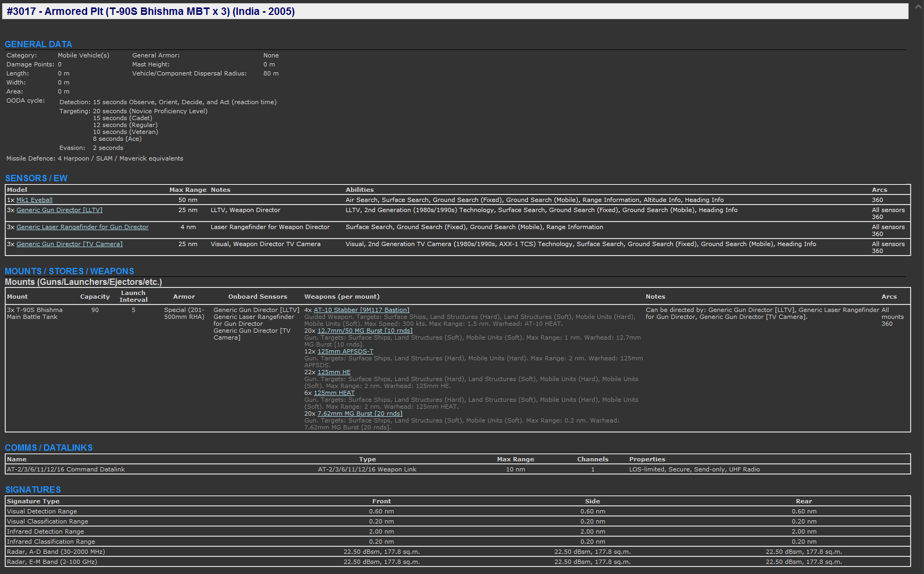Click the Rear column header in signatures table
The height and width of the screenshot is (574, 924).
click(x=804, y=501)
